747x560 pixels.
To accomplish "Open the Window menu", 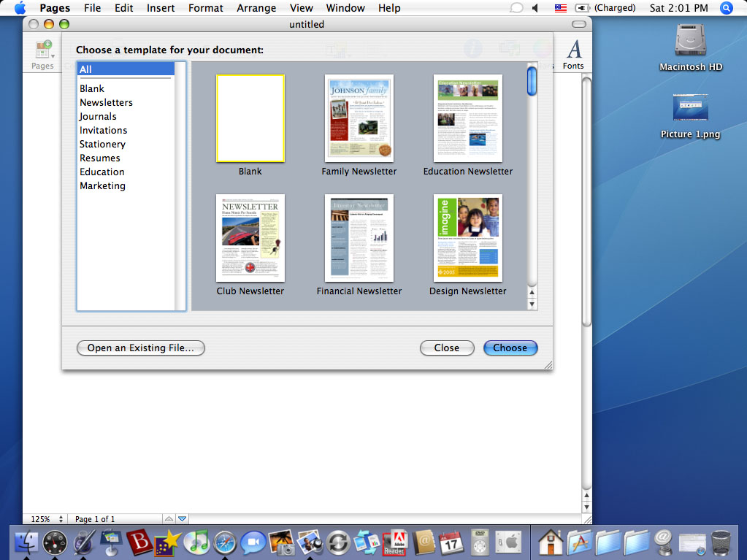I will click(345, 8).
